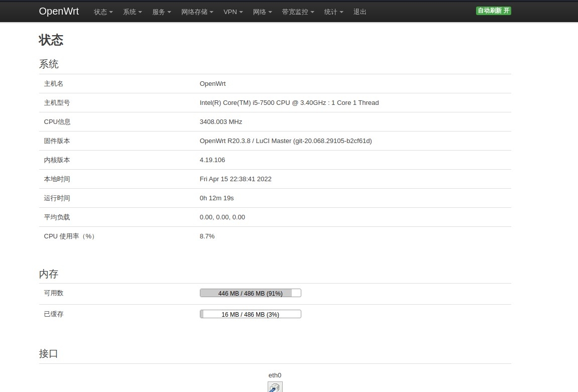Expand the 网络存储 menu
This screenshot has height=392, width=578.
(x=197, y=12)
